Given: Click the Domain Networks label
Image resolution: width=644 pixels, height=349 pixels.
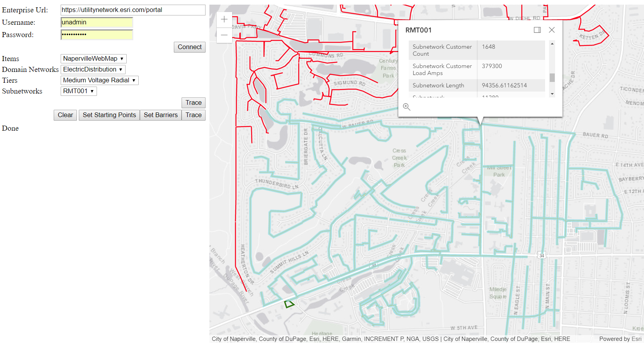Looking at the screenshot, I should 30,70.
